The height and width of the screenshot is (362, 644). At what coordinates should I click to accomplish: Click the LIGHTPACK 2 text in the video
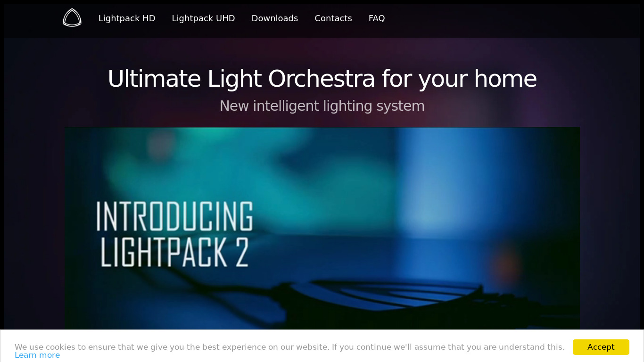tap(174, 252)
